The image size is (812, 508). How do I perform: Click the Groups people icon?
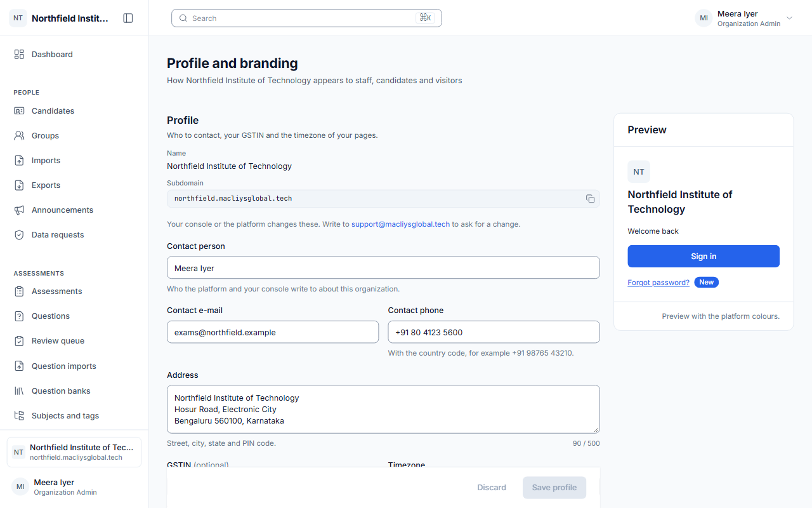19,136
